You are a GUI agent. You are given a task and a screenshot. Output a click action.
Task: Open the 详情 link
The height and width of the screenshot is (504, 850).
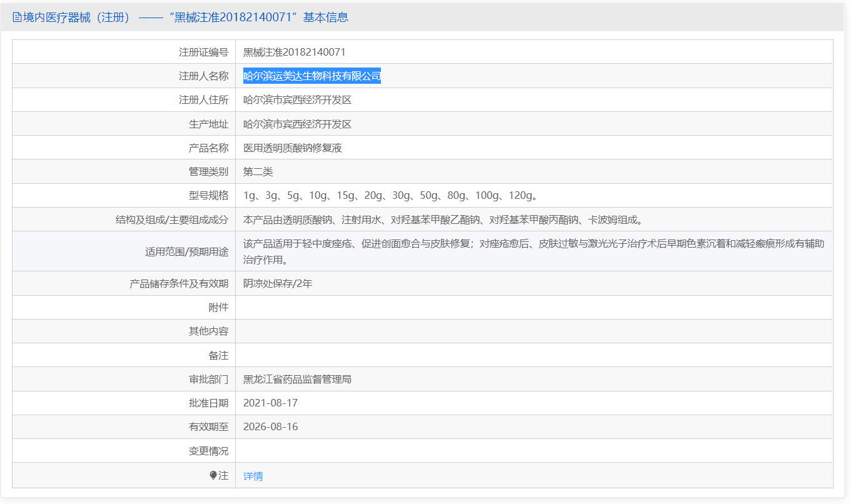253,476
